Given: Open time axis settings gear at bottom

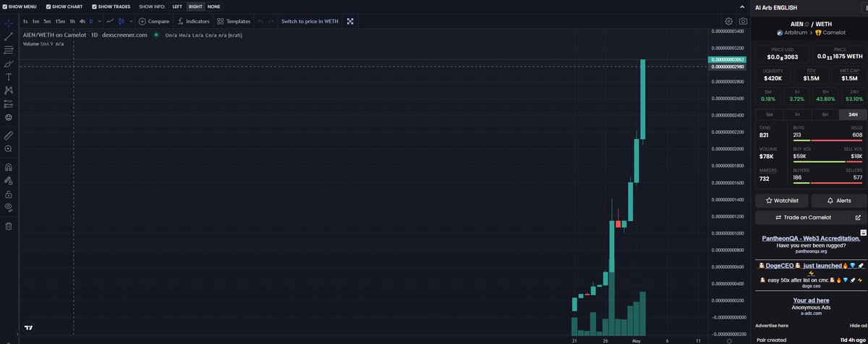Looking at the screenshot, I should click(729, 340).
